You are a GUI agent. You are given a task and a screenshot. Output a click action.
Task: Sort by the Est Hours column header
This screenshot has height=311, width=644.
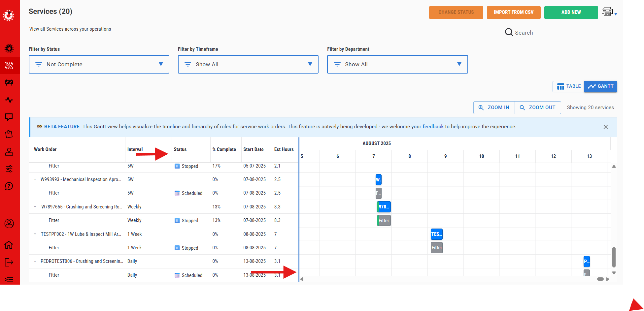284,149
